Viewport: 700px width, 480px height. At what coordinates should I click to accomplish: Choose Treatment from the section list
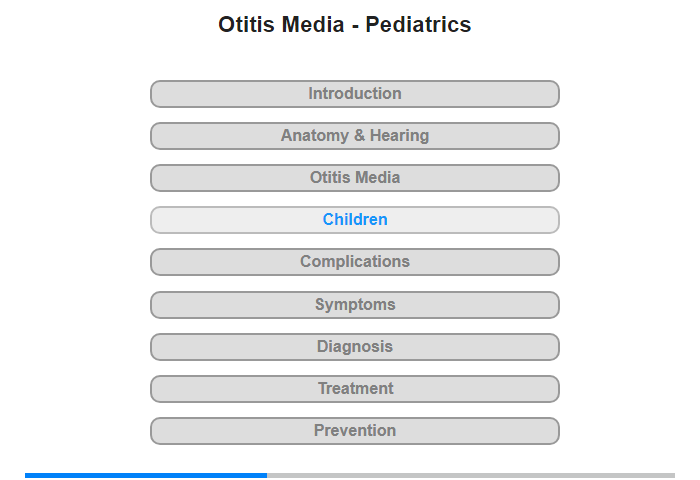pos(354,388)
